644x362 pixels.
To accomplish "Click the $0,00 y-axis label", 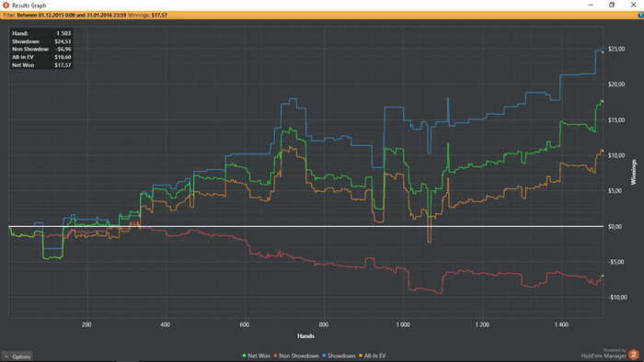I will point(615,226).
